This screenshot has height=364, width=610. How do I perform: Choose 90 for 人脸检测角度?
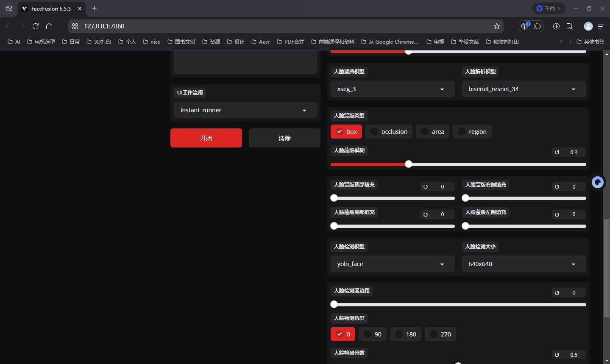click(x=373, y=334)
